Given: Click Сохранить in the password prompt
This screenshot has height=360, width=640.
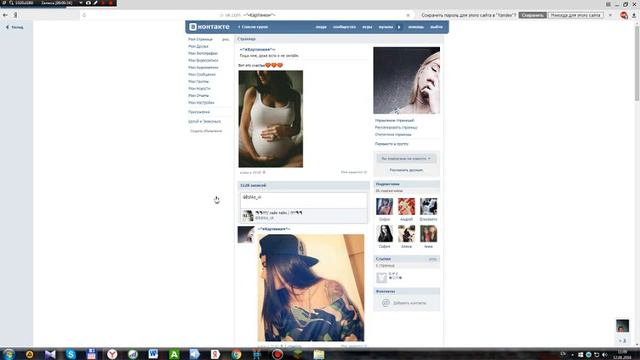Looking at the screenshot, I should pos(532,15).
